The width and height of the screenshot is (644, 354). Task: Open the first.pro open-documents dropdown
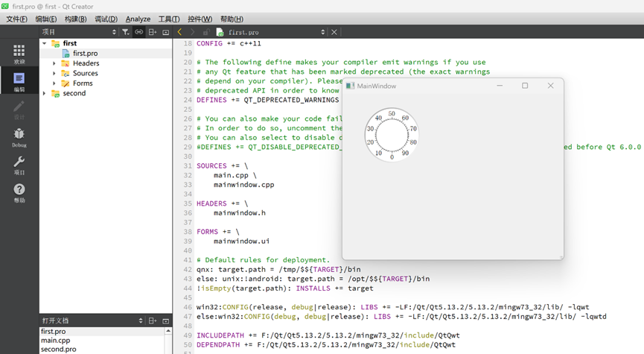click(x=323, y=32)
